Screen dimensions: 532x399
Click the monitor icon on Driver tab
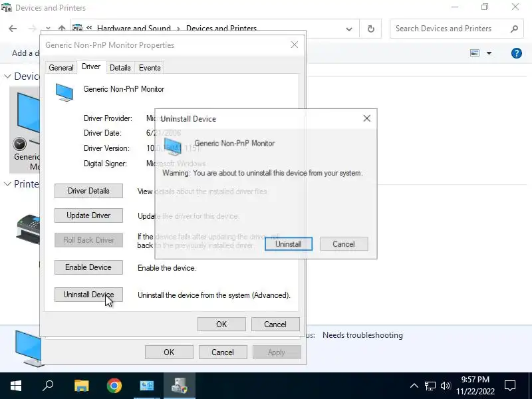tap(64, 92)
